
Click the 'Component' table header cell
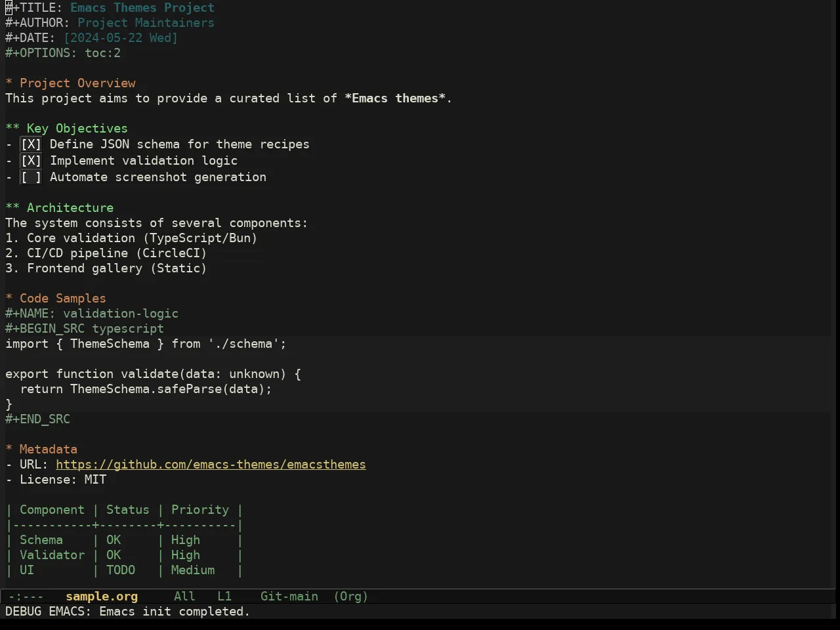(52, 510)
